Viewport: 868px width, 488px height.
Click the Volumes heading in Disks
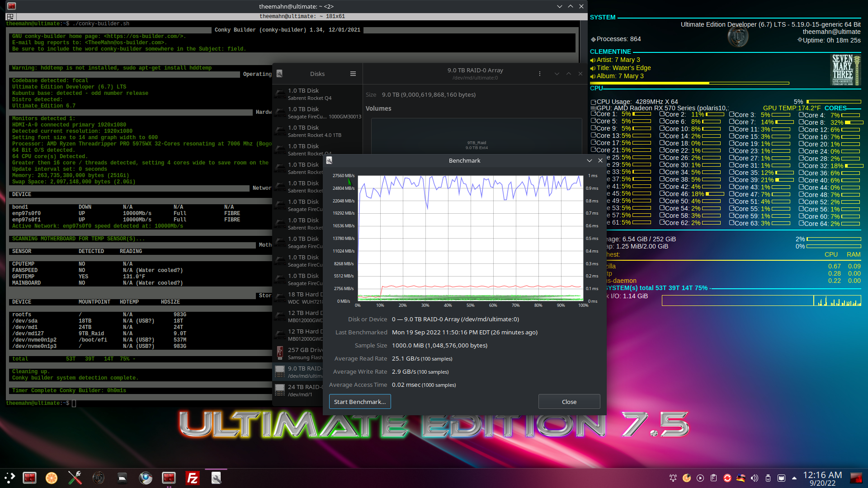click(x=378, y=108)
